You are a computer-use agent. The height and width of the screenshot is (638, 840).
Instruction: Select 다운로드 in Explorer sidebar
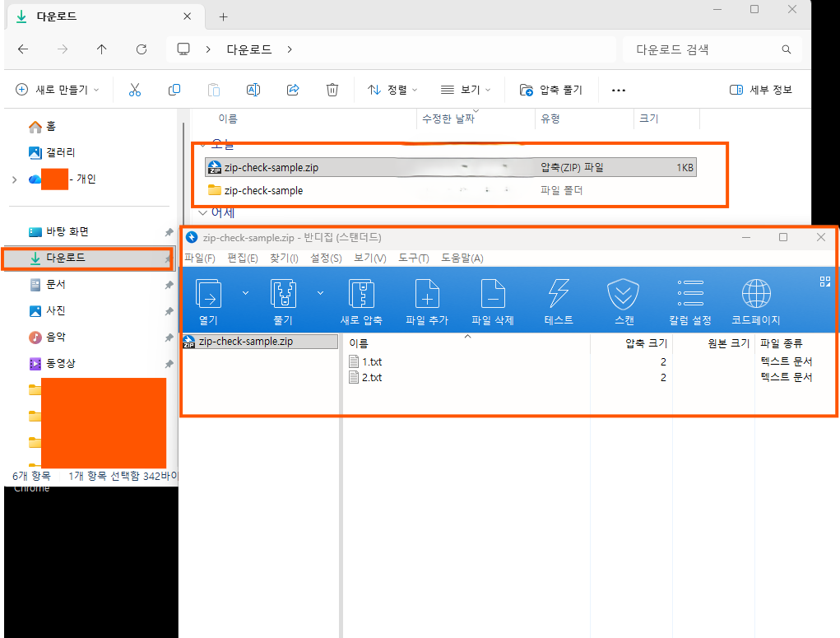88,258
